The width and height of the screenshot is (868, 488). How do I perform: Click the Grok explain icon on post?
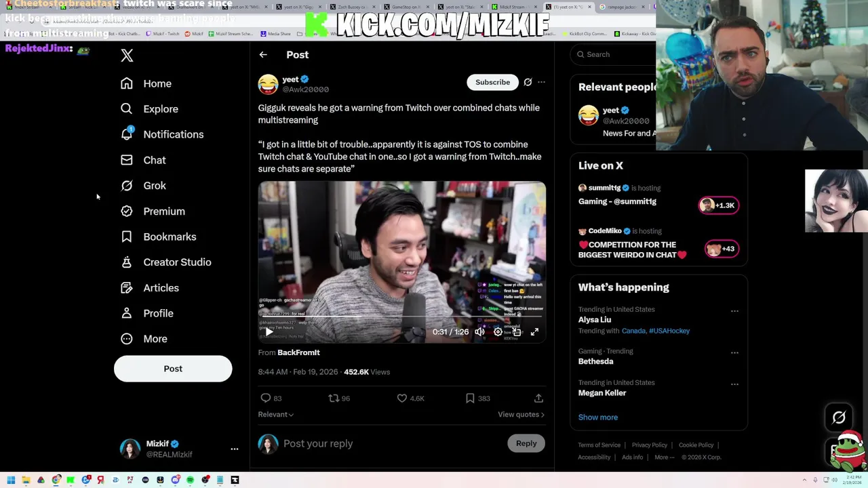pyautogui.click(x=528, y=82)
